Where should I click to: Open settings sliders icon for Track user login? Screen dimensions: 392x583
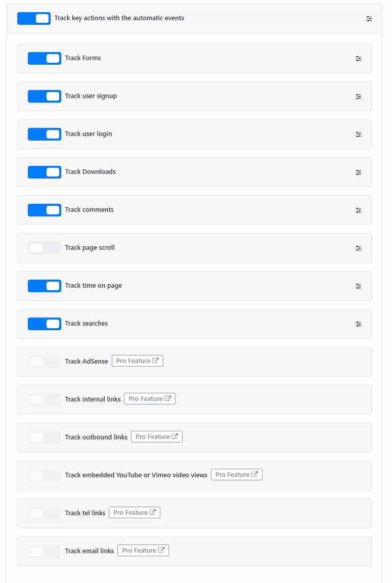[358, 134]
